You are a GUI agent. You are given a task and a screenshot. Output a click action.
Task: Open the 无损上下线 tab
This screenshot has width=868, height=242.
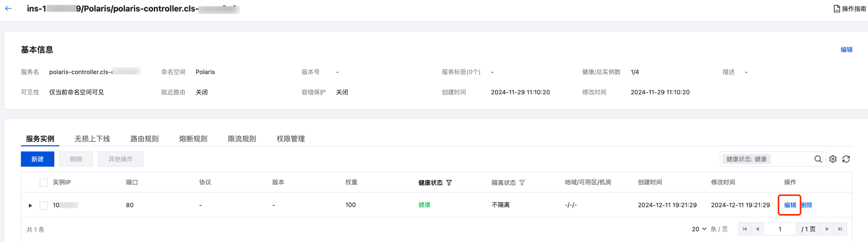92,139
